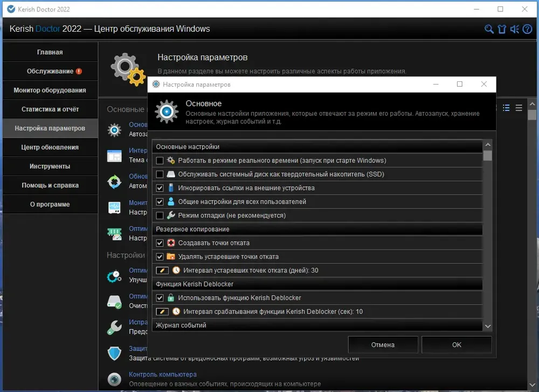The image size is (539, 392).
Task: Open О программе in sidebar
Action: point(50,204)
